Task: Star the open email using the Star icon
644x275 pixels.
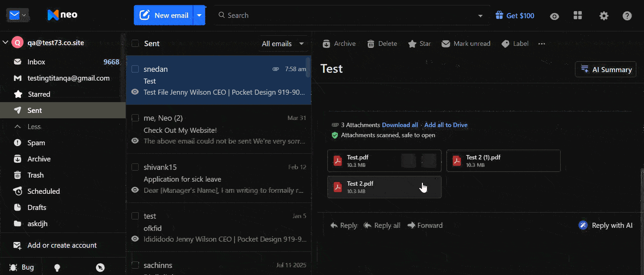Action: click(412, 44)
